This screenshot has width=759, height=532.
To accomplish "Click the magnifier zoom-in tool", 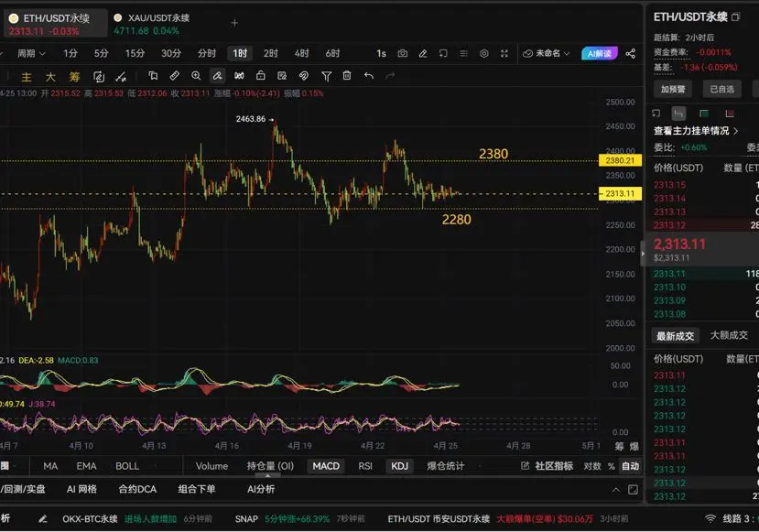I will click(196, 75).
